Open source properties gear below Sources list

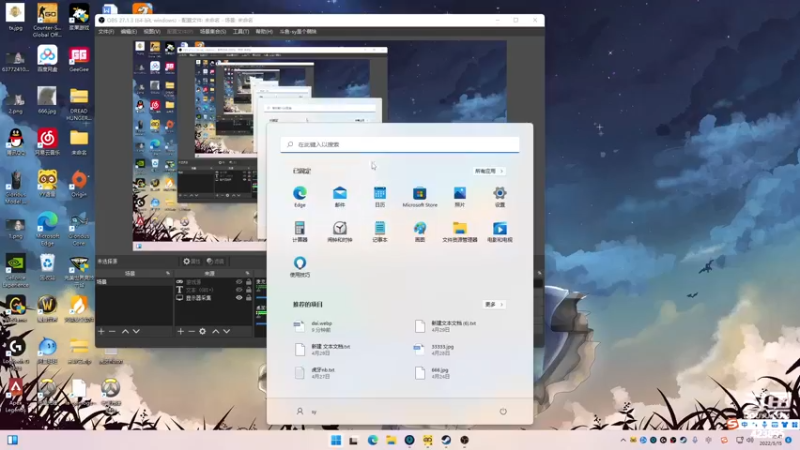click(203, 332)
